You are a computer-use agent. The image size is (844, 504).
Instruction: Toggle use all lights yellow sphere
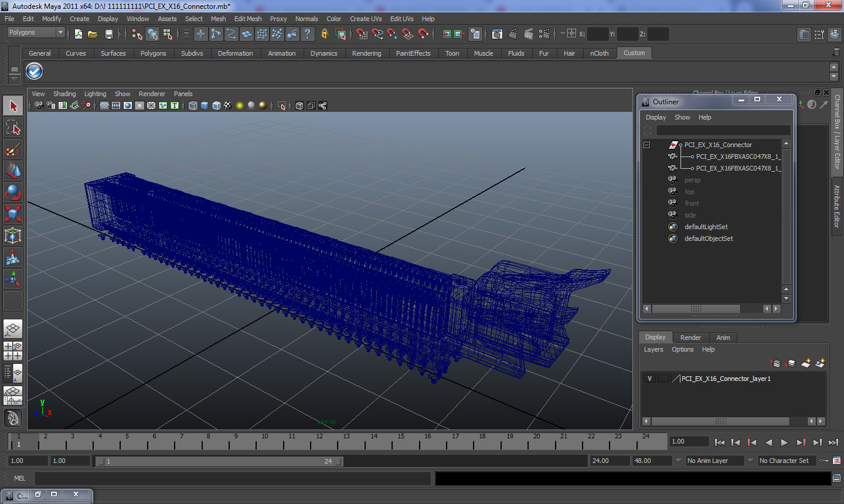[x=240, y=105]
